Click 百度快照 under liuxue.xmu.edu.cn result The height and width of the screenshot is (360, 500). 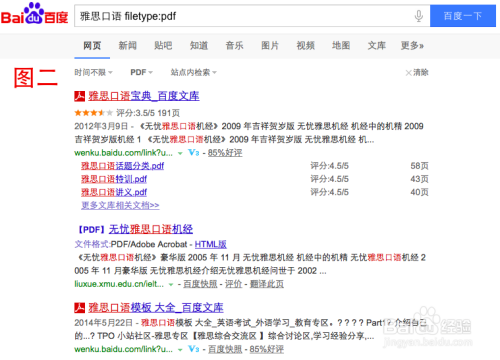coord(200,284)
